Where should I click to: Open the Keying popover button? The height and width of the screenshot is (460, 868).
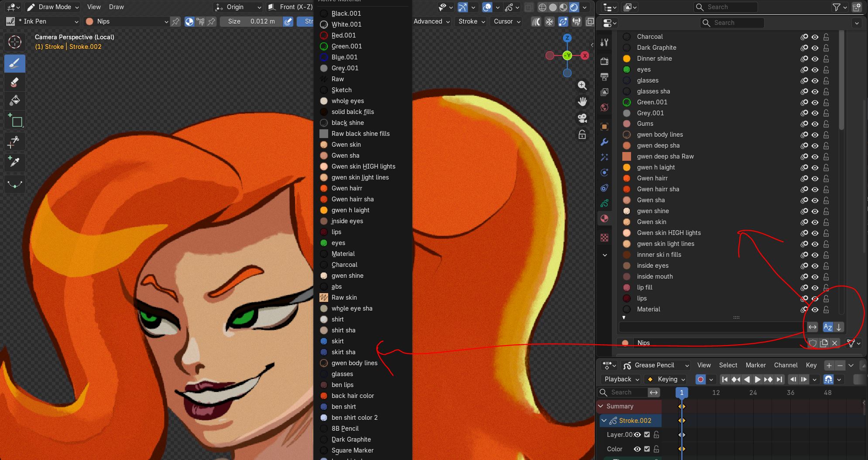tap(665, 379)
